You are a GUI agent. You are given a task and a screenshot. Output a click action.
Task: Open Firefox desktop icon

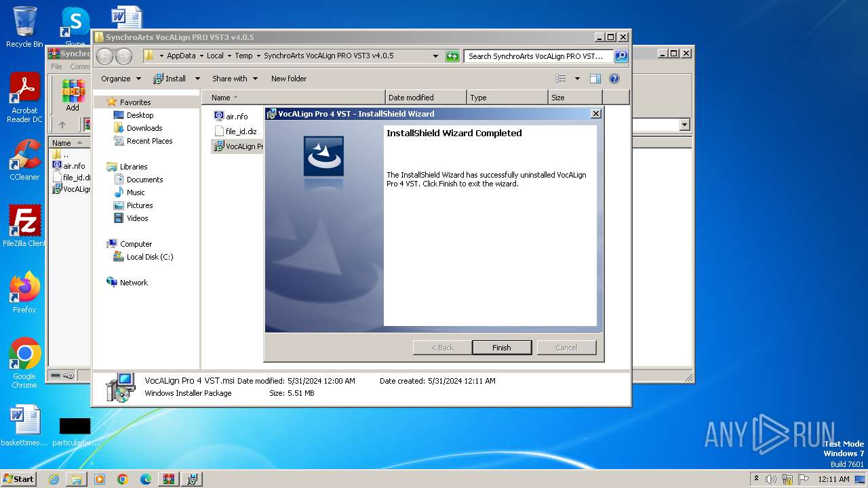coord(24,293)
